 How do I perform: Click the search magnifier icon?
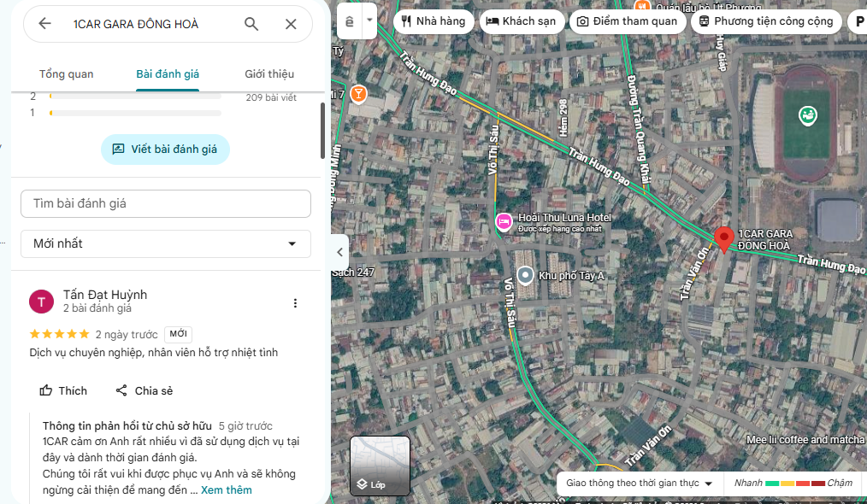click(251, 24)
